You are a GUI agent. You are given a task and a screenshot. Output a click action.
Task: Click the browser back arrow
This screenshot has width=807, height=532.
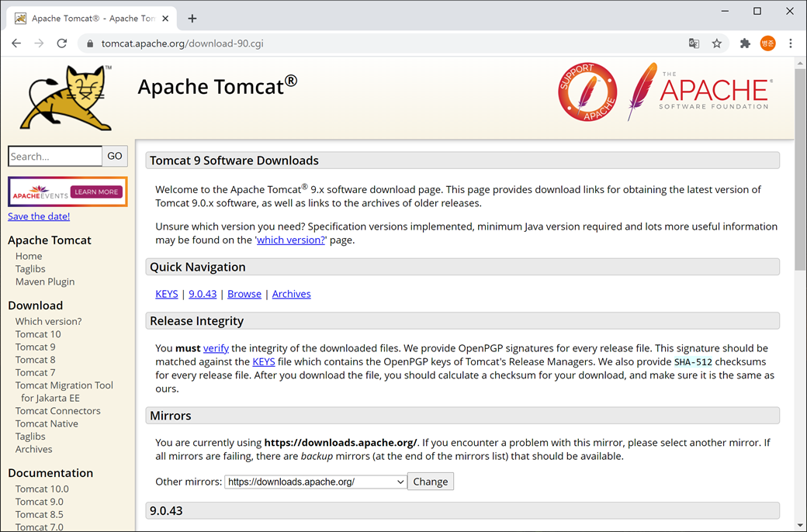click(16, 43)
